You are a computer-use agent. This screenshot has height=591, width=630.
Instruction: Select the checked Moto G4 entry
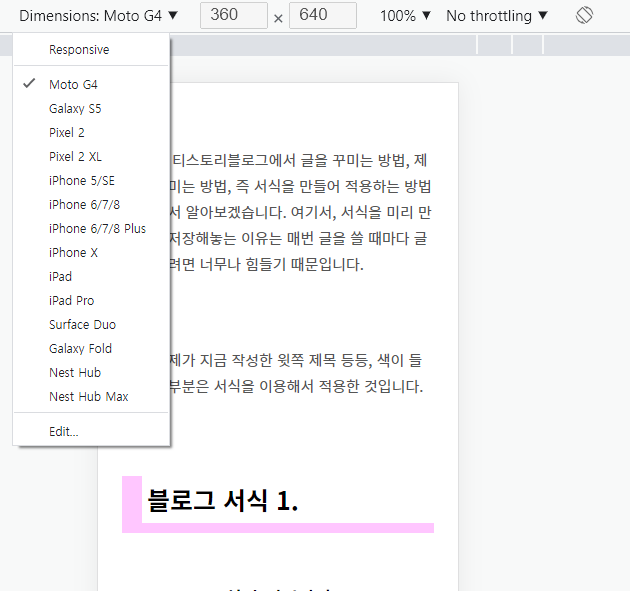tap(91, 84)
